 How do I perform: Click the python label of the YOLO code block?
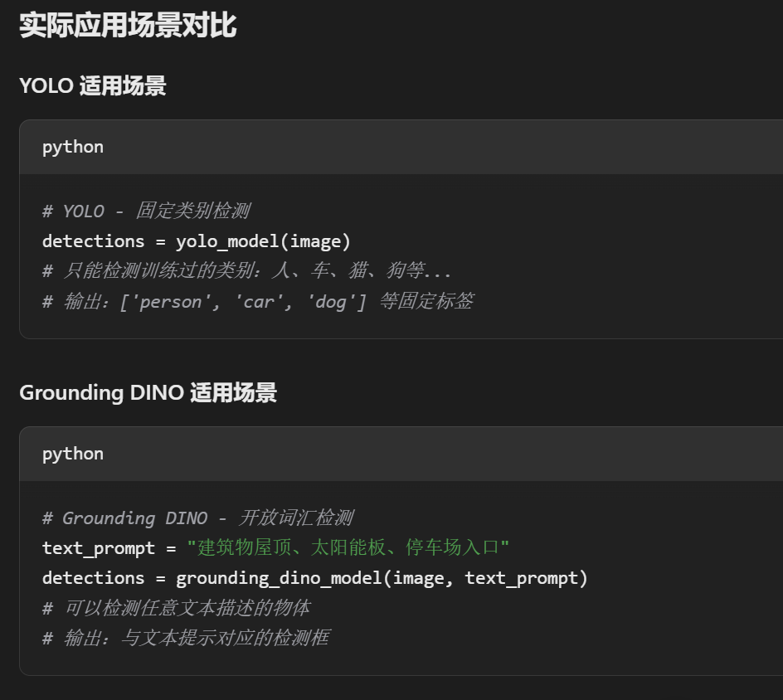pyautogui.click(x=73, y=147)
